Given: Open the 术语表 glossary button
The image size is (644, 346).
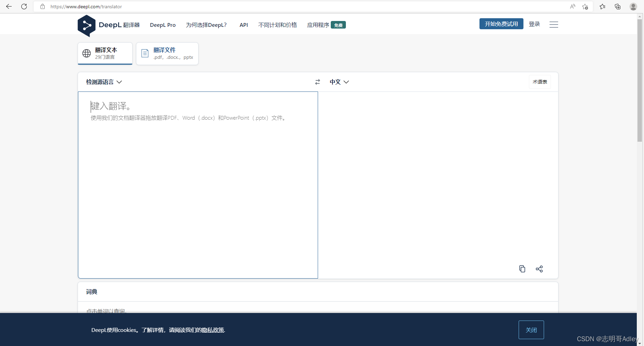Looking at the screenshot, I should pyautogui.click(x=540, y=82).
